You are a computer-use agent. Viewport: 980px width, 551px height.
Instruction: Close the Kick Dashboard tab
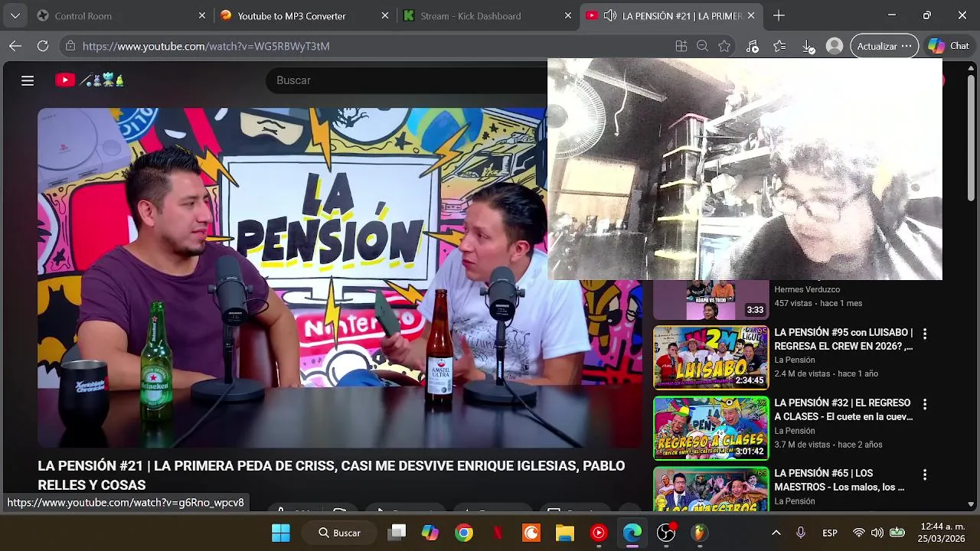[x=568, y=15]
